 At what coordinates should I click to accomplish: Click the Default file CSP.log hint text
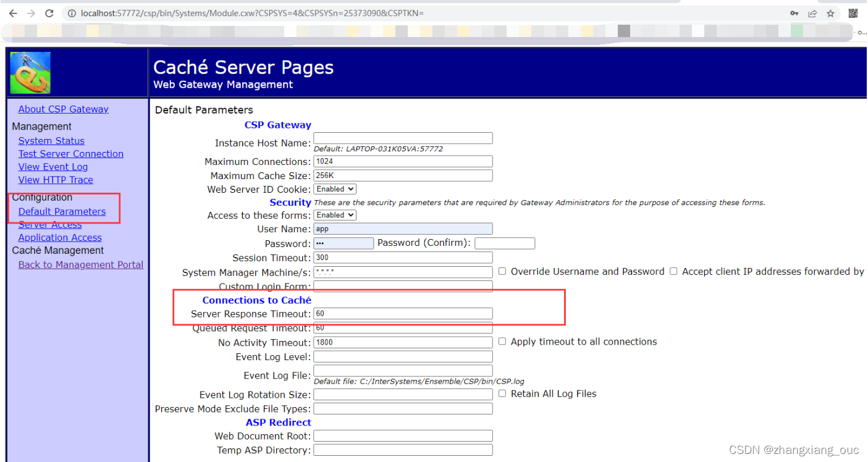click(419, 381)
